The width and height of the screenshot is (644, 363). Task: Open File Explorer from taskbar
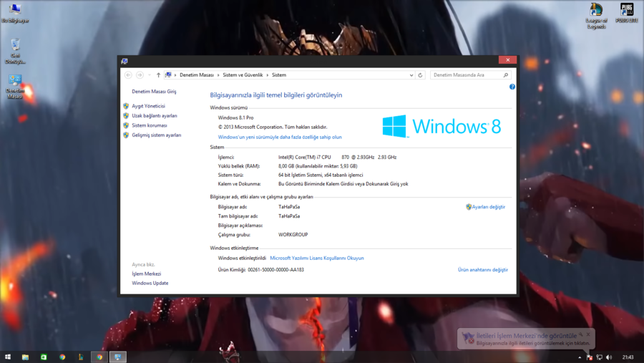(x=25, y=357)
